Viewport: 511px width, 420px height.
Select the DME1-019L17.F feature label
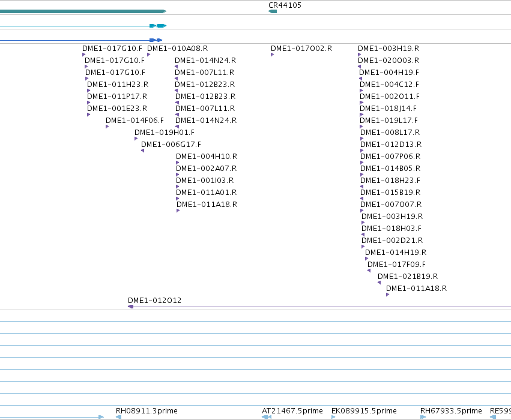pos(389,121)
